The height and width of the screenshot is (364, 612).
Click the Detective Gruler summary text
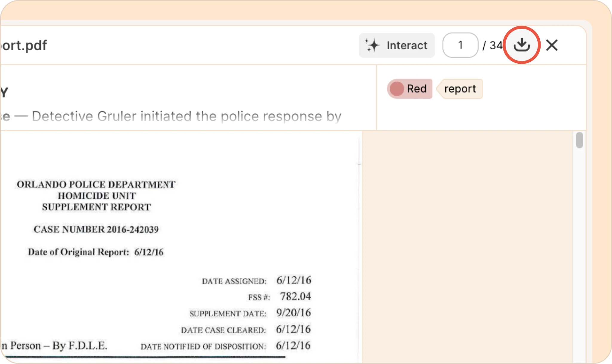(x=186, y=116)
